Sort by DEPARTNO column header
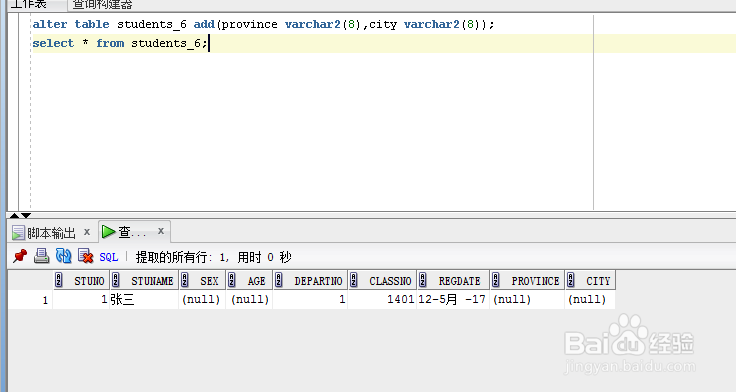Viewport: 736px width, 392px height. pyautogui.click(x=310, y=281)
